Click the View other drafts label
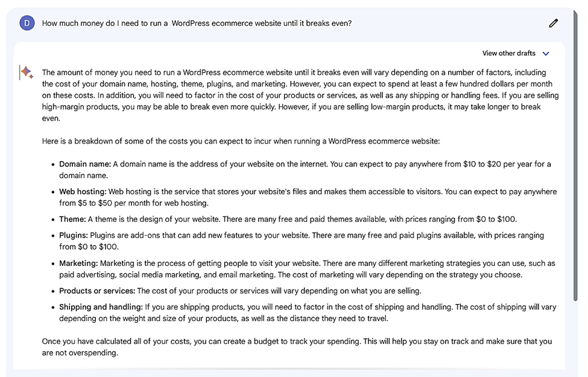Screen dimensions: 588x377 [x=508, y=54]
